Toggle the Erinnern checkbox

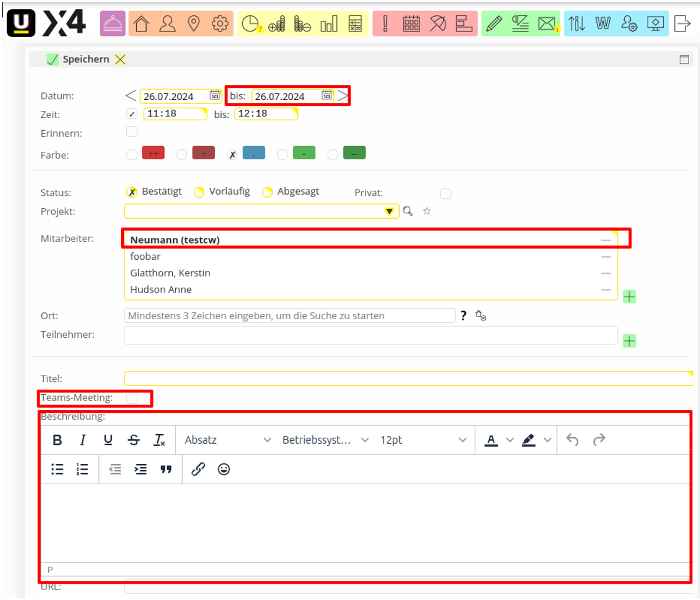coord(132,132)
